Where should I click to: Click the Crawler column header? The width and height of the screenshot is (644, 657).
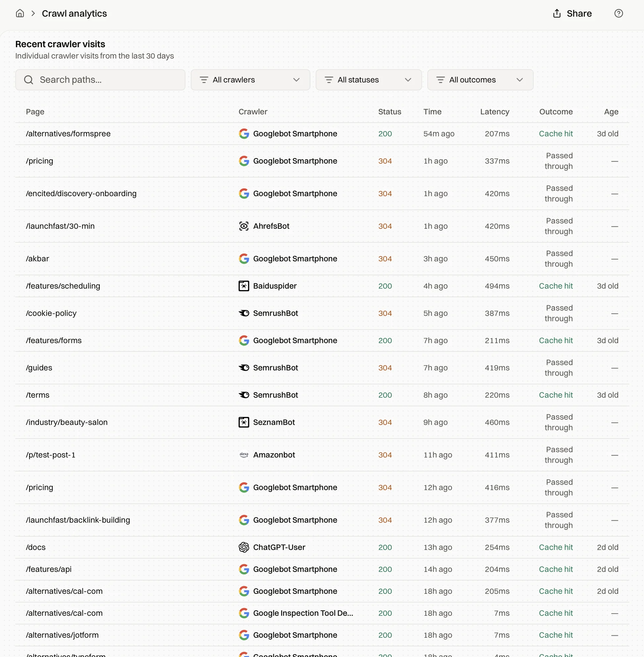253,111
